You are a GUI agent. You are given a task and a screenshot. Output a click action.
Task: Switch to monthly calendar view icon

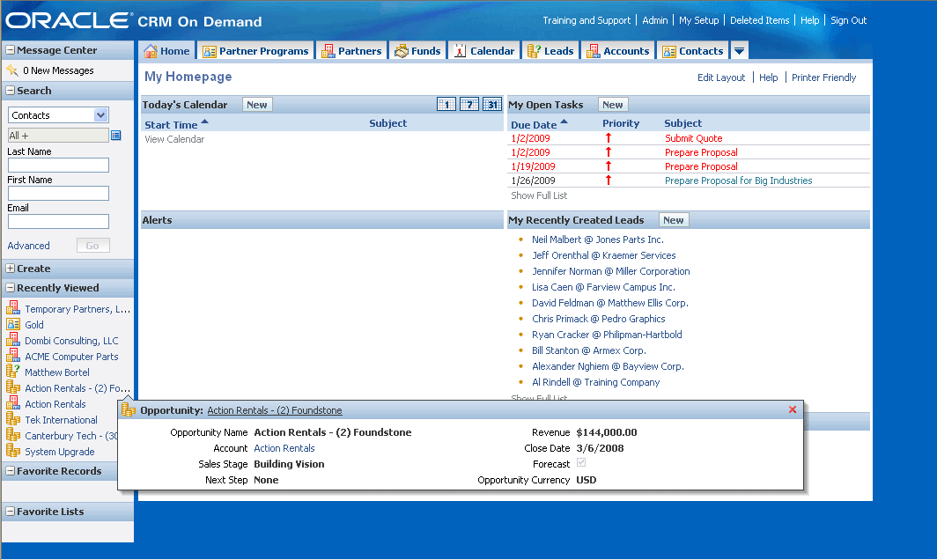tap(492, 105)
